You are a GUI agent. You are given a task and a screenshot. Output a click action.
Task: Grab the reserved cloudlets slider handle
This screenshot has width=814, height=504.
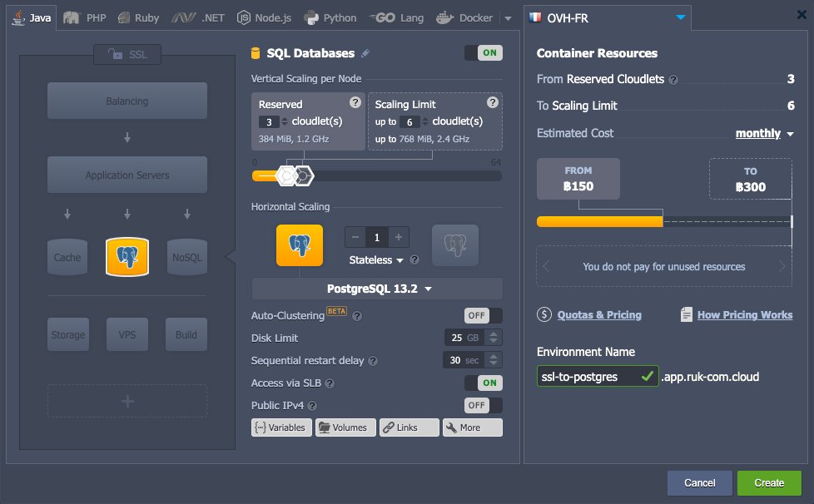coord(286,176)
